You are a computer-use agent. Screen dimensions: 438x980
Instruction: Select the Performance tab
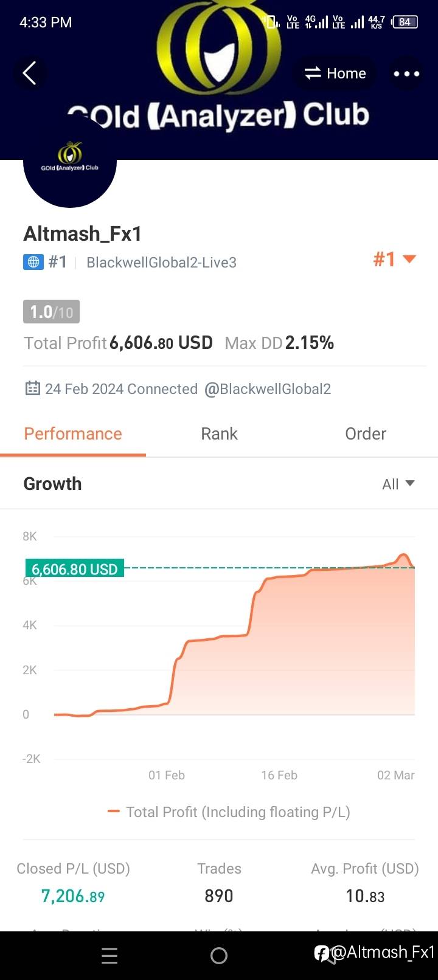[x=73, y=433]
